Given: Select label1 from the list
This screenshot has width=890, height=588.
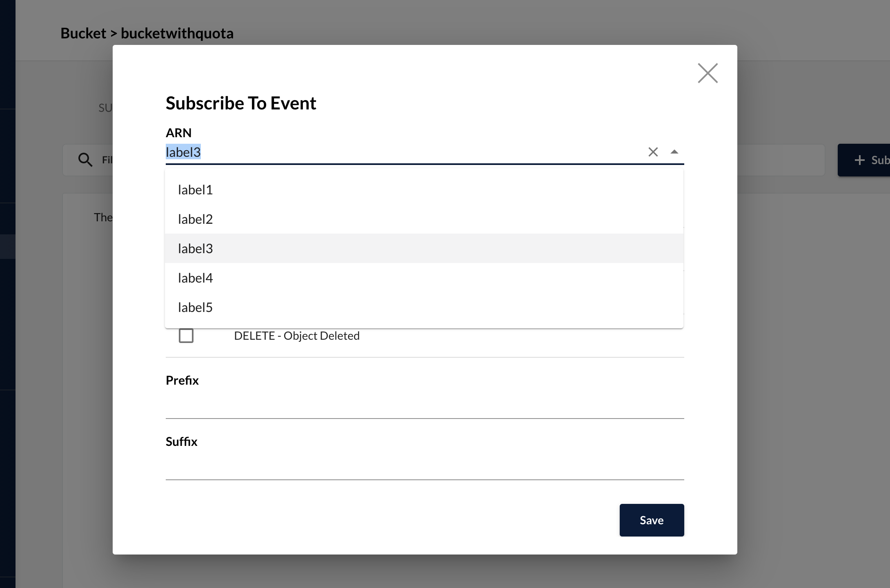Looking at the screenshot, I should (x=195, y=190).
